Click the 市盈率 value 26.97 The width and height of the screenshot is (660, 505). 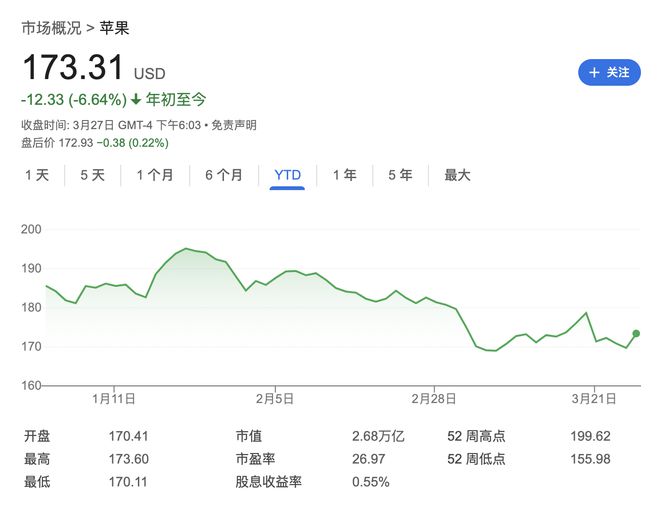click(x=369, y=459)
